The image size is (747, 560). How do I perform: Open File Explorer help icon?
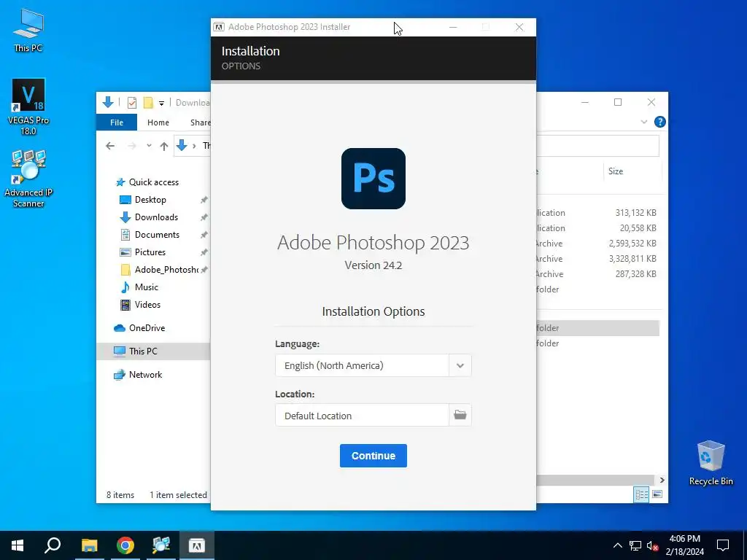(659, 122)
